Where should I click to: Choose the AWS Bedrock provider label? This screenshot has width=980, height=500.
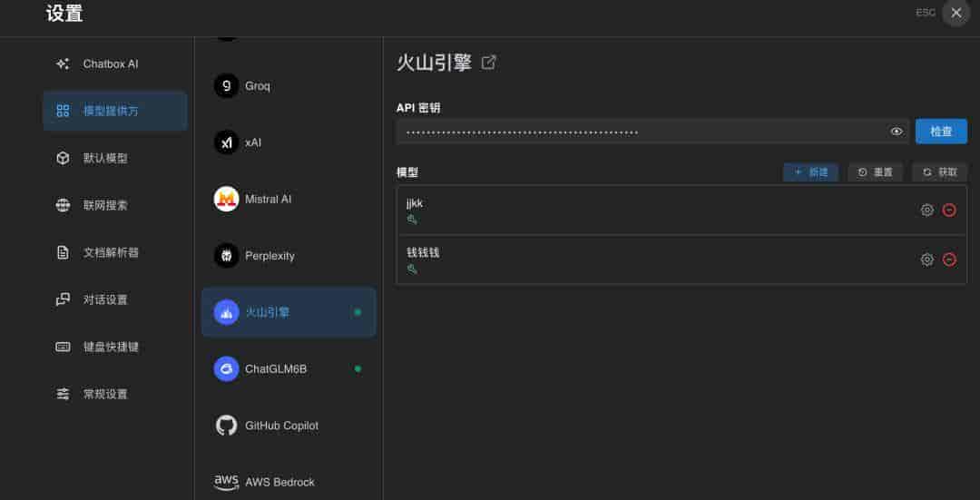point(280,483)
